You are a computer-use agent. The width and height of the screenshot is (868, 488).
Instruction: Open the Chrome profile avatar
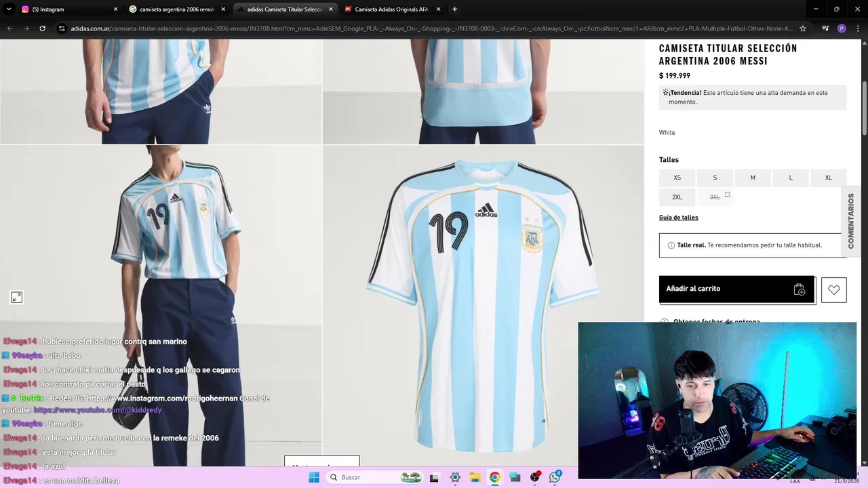842,28
